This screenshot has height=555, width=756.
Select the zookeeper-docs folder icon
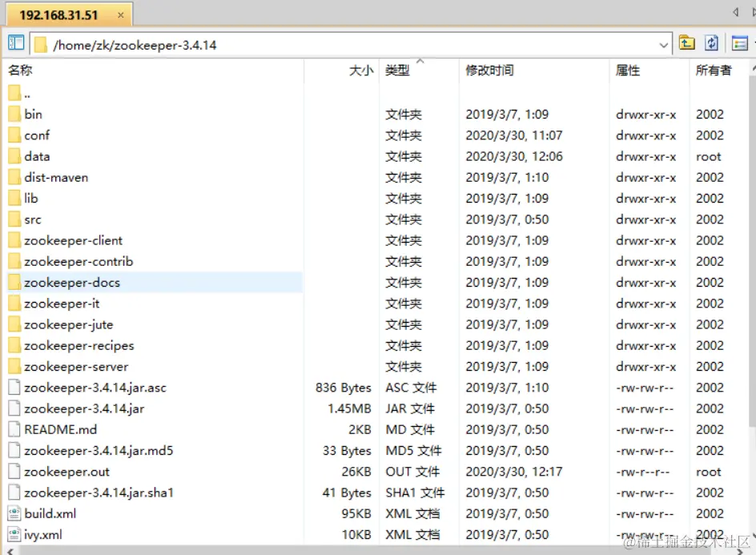(x=14, y=283)
